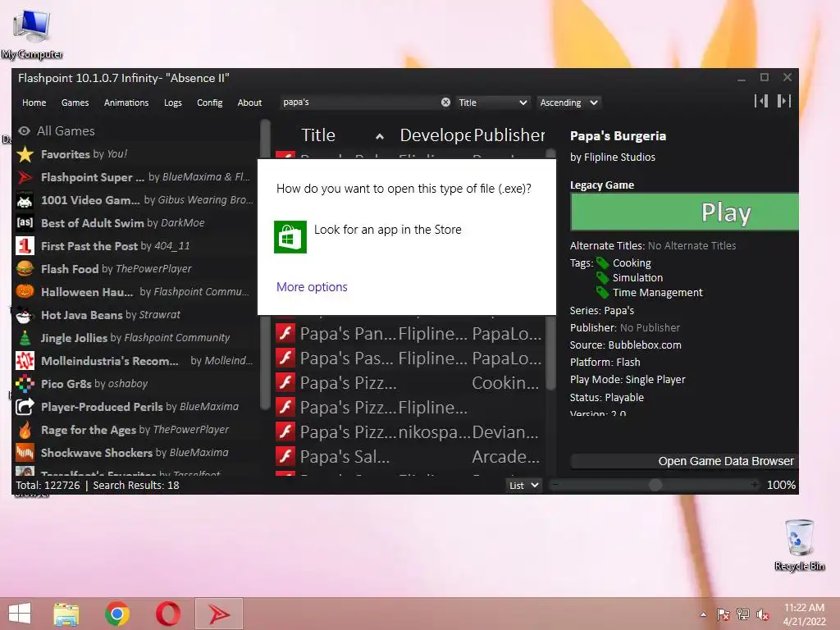Image resolution: width=840 pixels, height=630 pixels.
Task: Click the Cooking tag text
Action: coord(632,263)
